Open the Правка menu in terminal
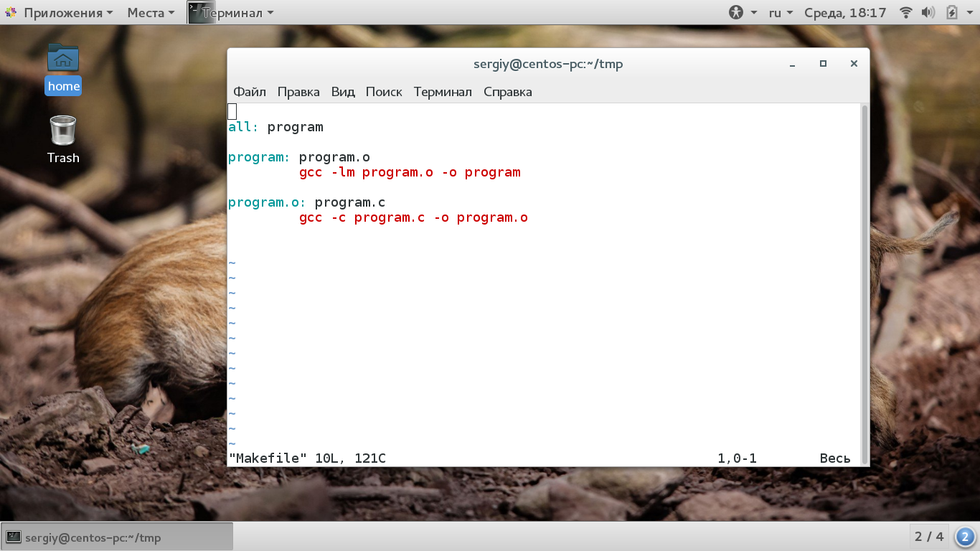The height and width of the screenshot is (551, 980). tap(298, 92)
